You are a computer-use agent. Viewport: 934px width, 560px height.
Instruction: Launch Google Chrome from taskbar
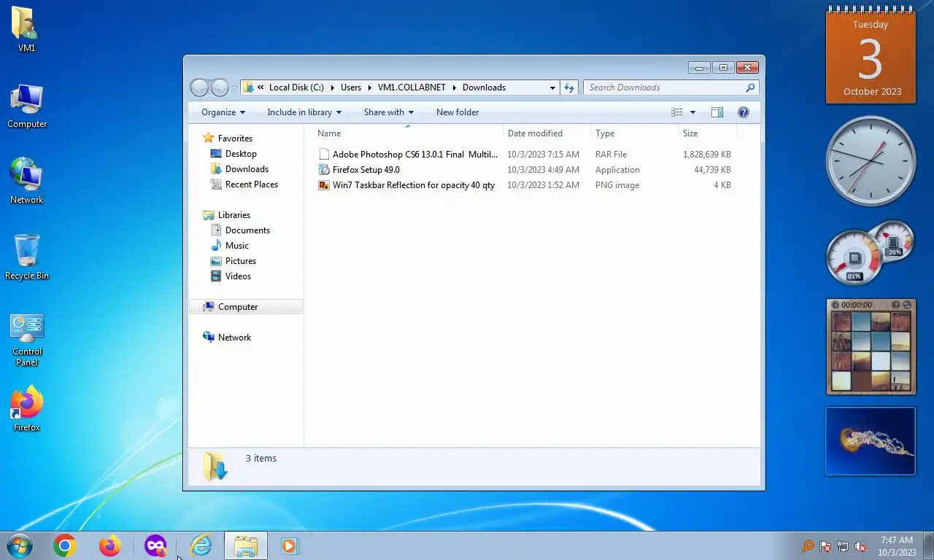pos(64,545)
